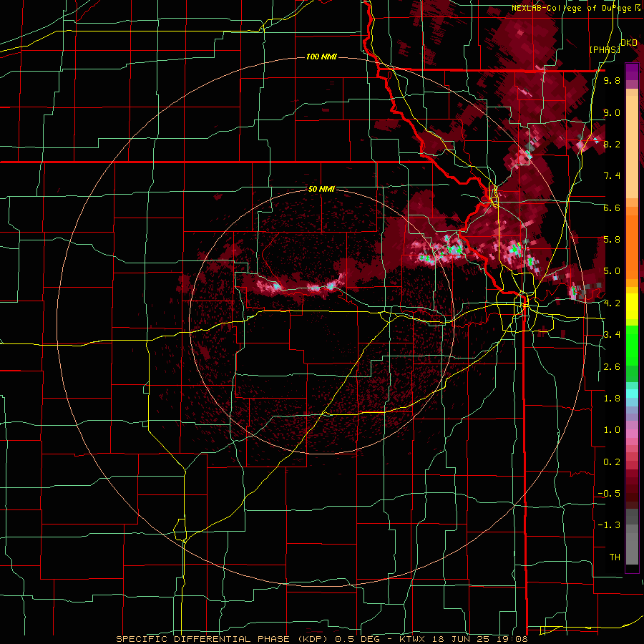Image resolution: width=644 pixels, height=644 pixels.
Task: Click the -1.3 legend value
Action: pos(609,525)
